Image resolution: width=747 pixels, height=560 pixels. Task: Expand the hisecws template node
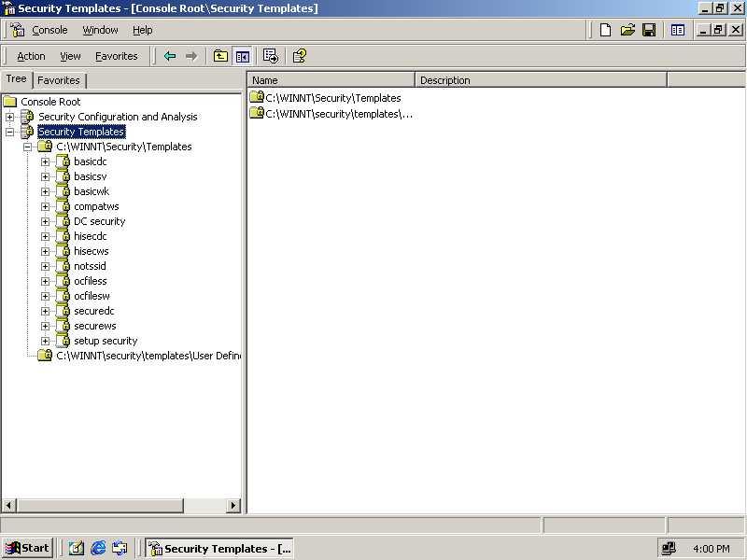tap(45, 251)
